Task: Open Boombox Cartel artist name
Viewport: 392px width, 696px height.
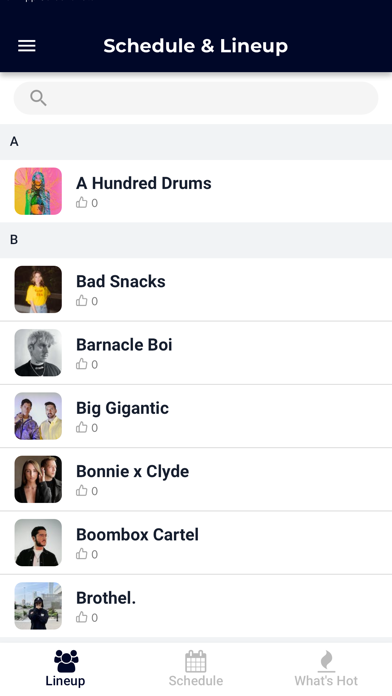Action: (x=137, y=535)
